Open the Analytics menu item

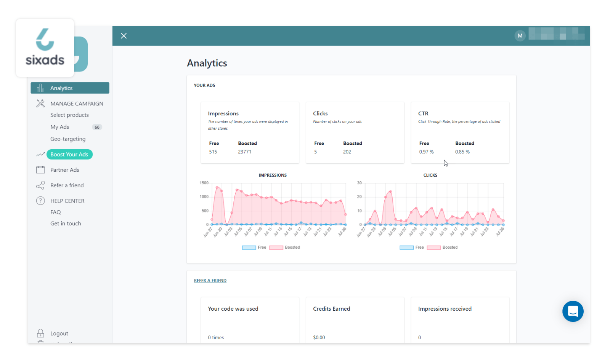70,88
